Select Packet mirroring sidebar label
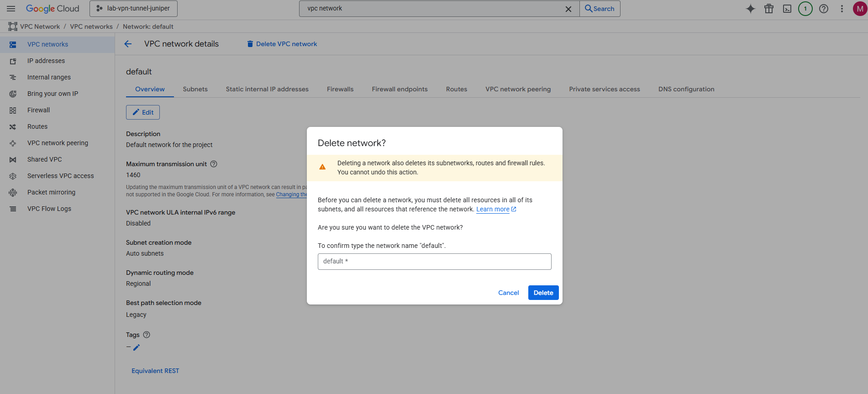The image size is (868, 394). click(51, 192)
